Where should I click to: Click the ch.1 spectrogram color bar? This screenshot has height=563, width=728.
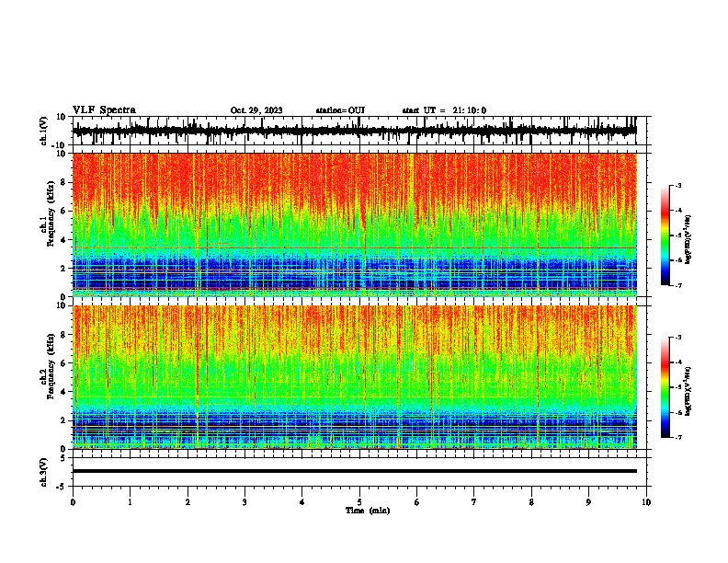(x=665, y=236)
